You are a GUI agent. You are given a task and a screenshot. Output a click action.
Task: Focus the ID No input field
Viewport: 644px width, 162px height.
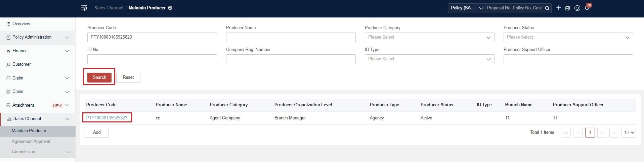tap(152, 59)
